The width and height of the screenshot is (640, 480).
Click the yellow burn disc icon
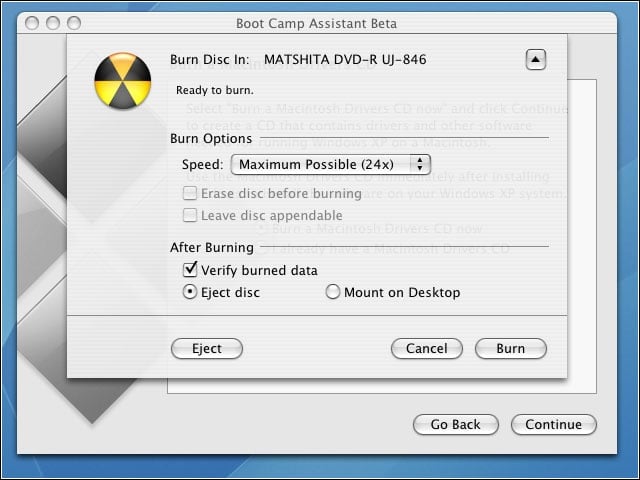(122, 81)
